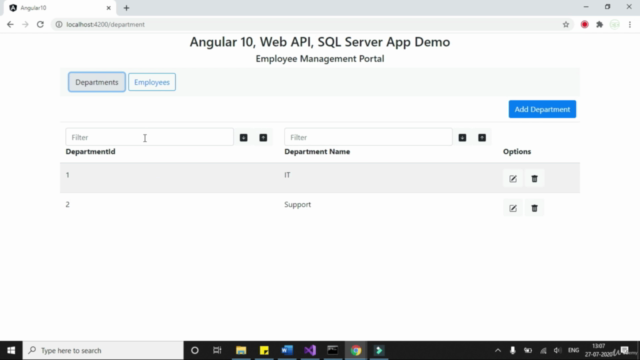Go back in the browser

click(10, 24)
